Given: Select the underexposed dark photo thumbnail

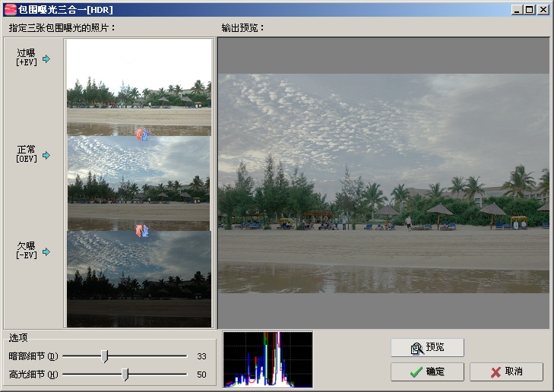Looking at the screenshot, I should pyautogui.click(x=139, y=279).
